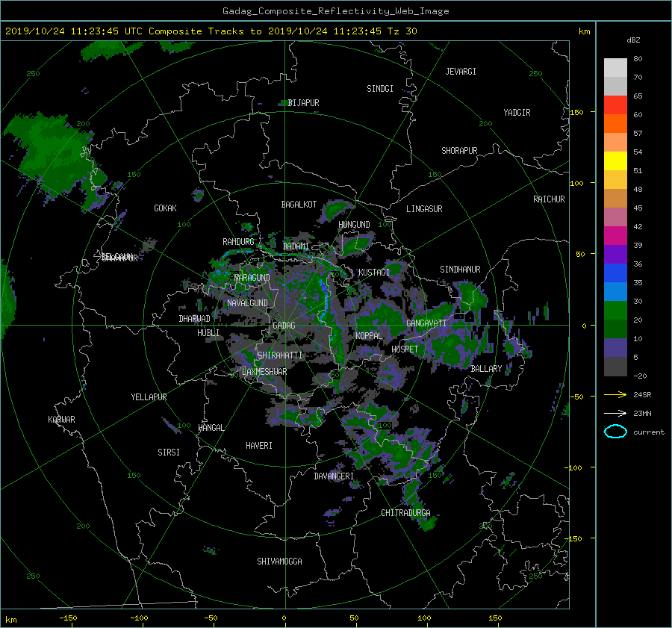
Task: Click the SINDGI city label
Action: click(380, 89)
